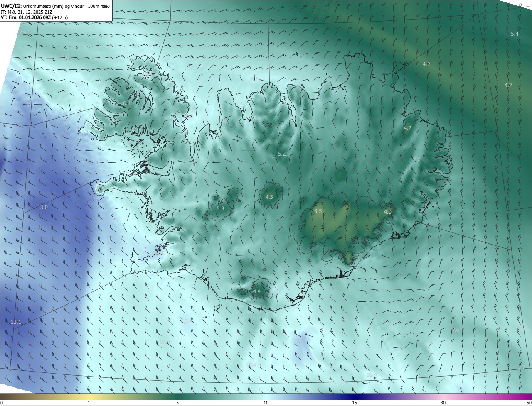Click the 5.2 value label
The image size is (532, 406).
[282, 154]
